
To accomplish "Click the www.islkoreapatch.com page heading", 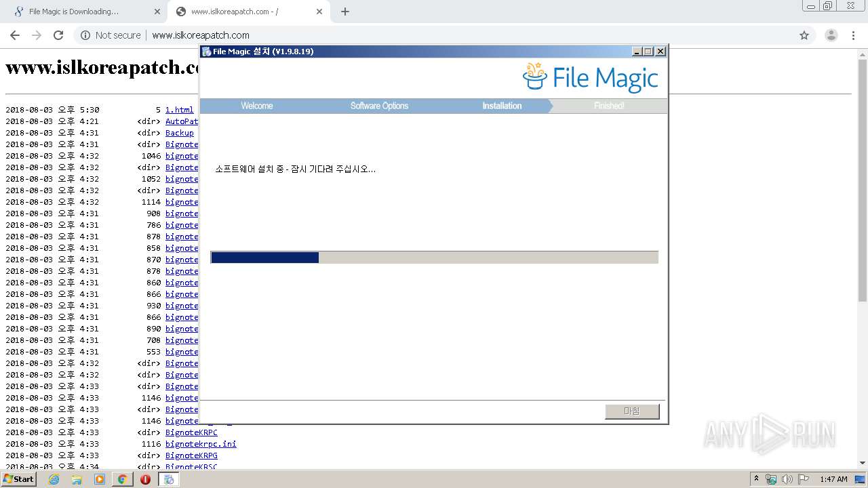I will click(x=102, y=67).
